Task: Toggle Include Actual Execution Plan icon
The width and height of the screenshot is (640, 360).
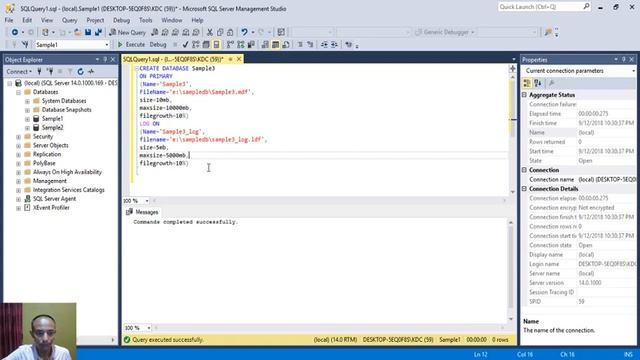Action: (231, 44)
